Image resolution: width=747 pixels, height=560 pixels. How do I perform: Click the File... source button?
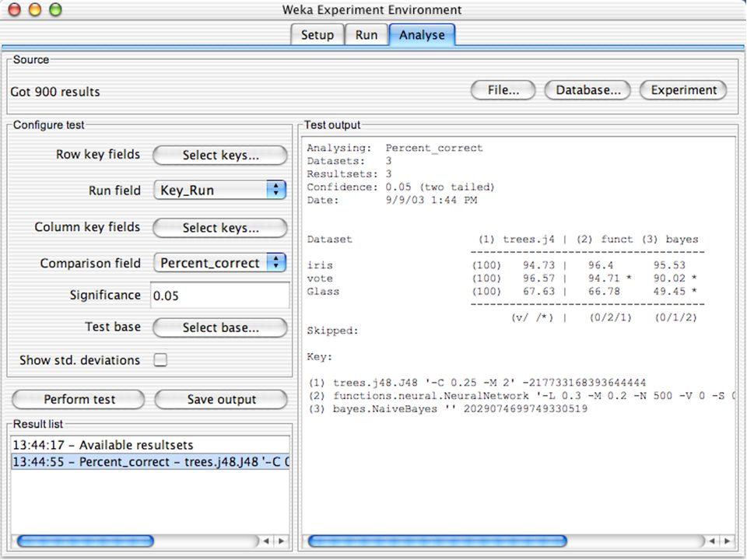coord(503,90)
